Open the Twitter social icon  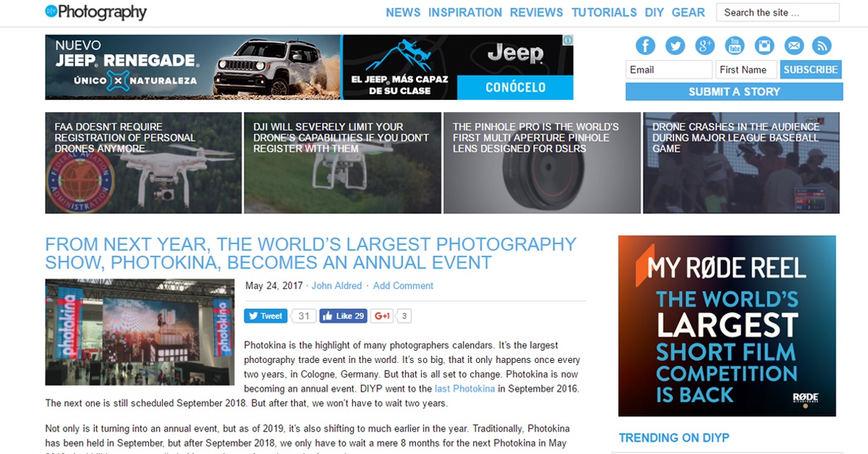(x=675, y=46)
